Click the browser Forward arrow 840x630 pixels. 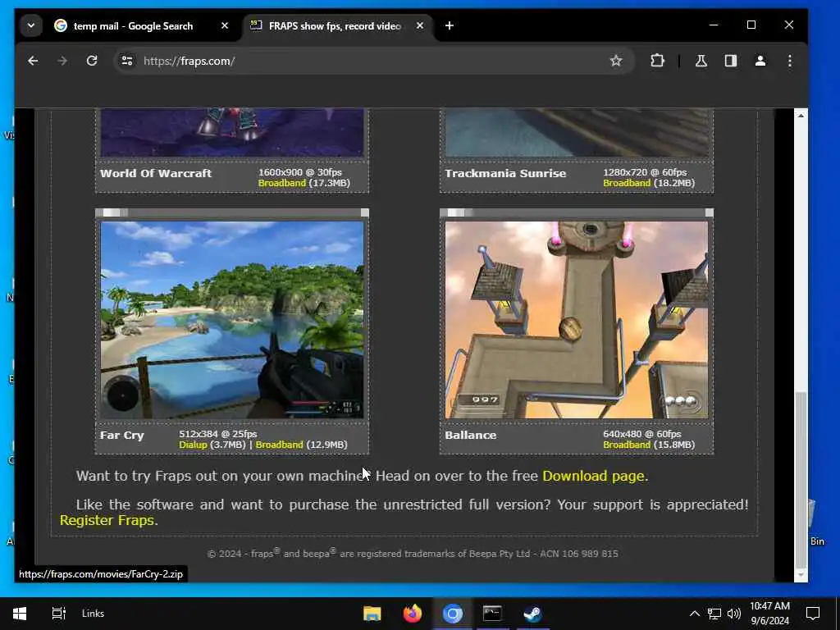[62, 61]
